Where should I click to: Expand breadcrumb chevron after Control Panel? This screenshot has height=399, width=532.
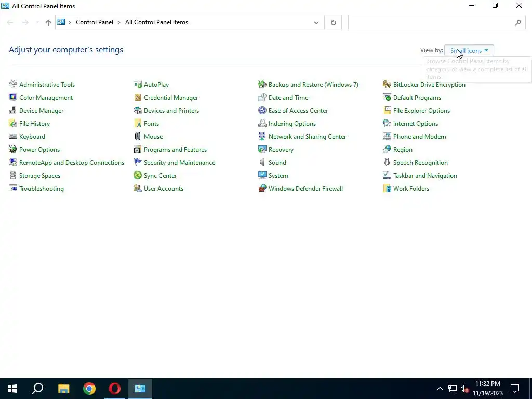119,22
